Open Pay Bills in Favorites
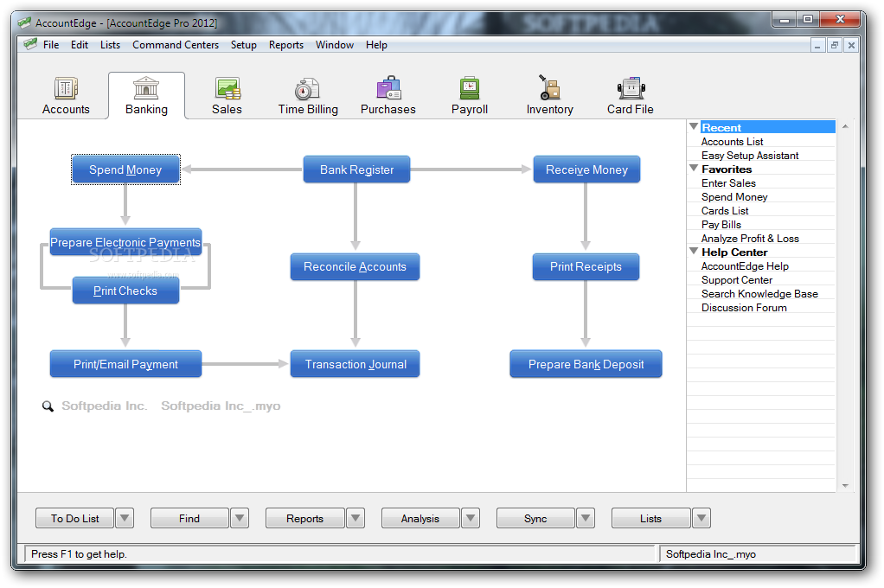The width and height of the screenshot is (884, 588). (x=721, y=224)
